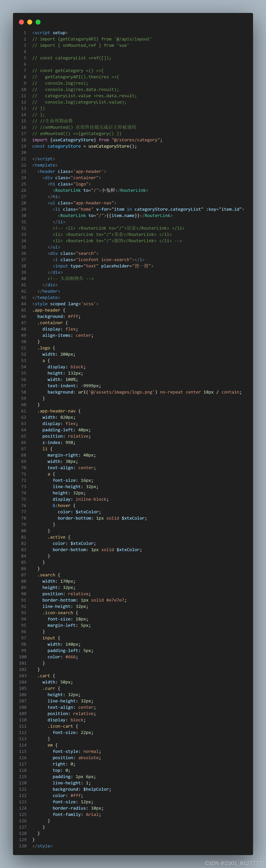
Task: Click the '<div class="container">' tag
Action: coord(72,178)
